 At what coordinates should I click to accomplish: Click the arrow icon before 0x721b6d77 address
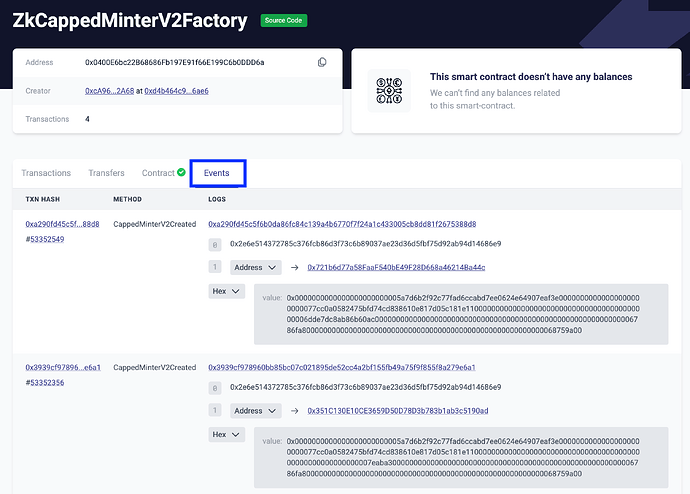coord(295,267)
